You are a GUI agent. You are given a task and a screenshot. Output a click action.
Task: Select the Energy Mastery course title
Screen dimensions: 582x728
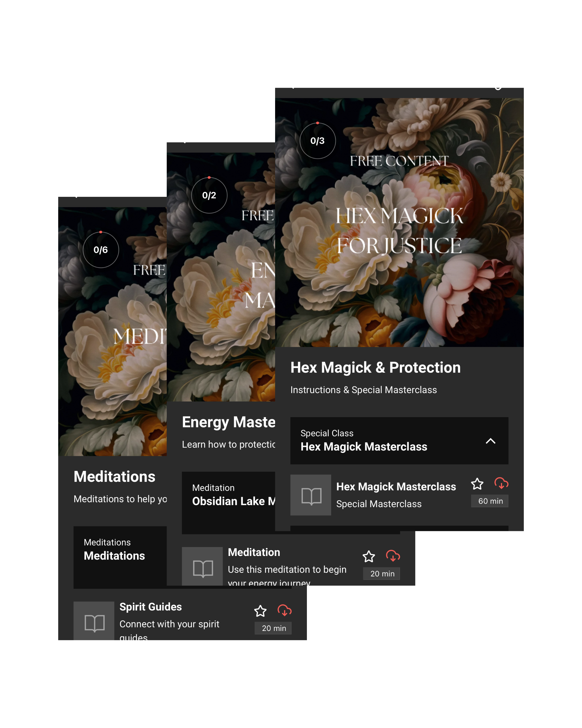228,422
